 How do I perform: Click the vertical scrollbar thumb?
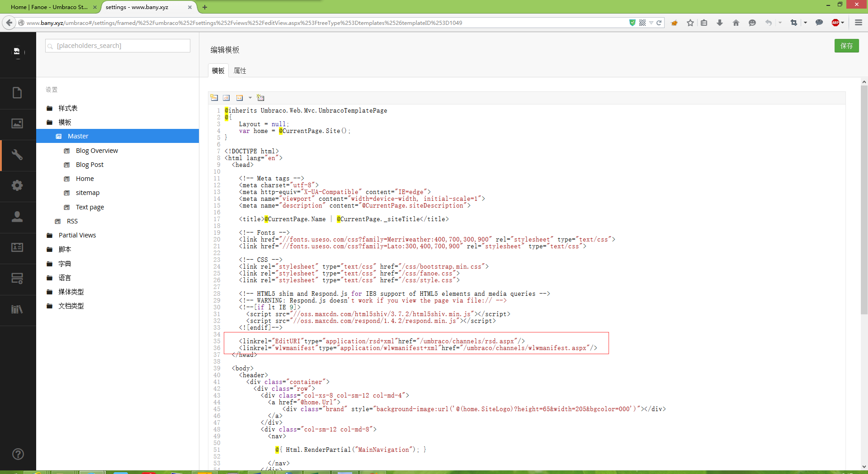pyautogui.click(x=864, y=199)
